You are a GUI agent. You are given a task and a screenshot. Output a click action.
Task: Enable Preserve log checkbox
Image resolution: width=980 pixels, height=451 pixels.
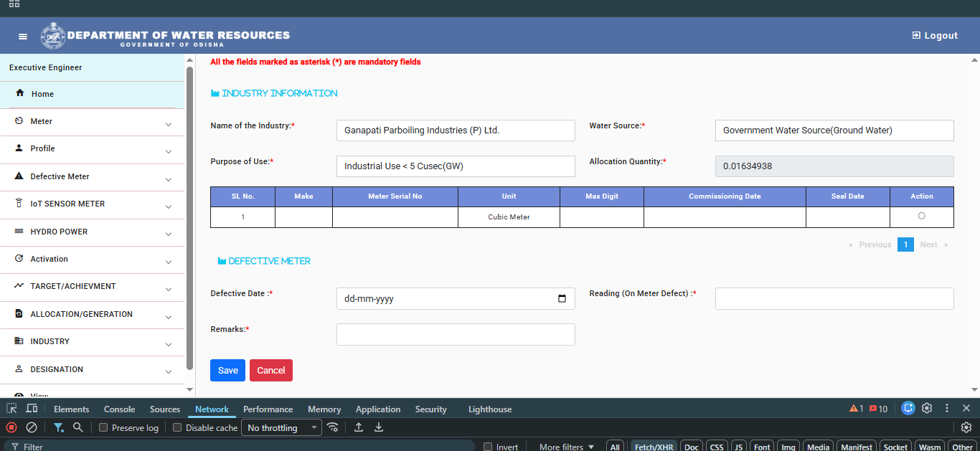pos(103,428)
